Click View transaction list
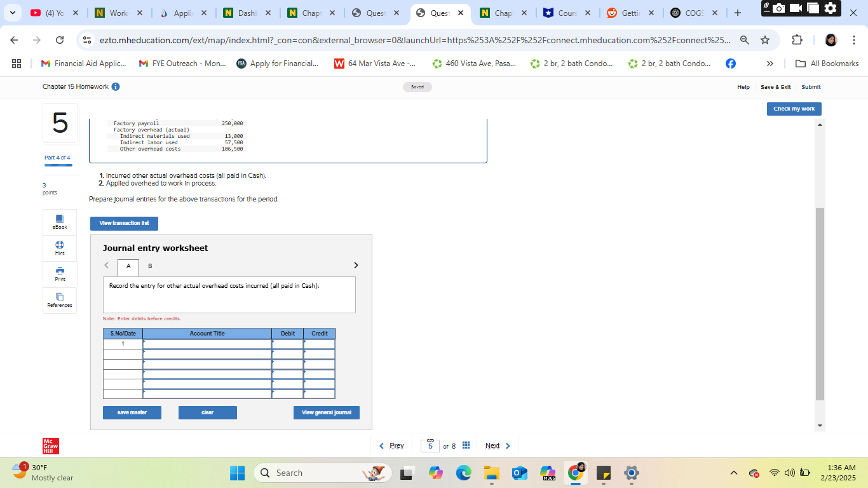Viewport: 868px width, 488px height. point(123,223)
